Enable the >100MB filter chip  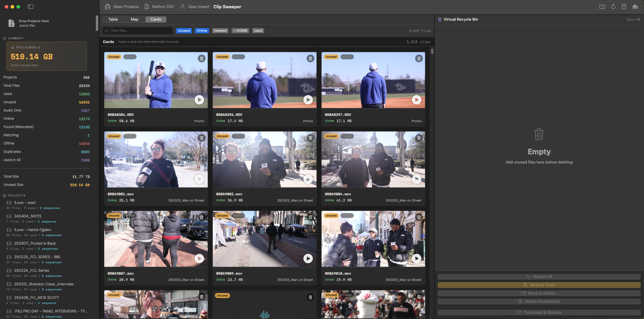(x=240, y=31)
